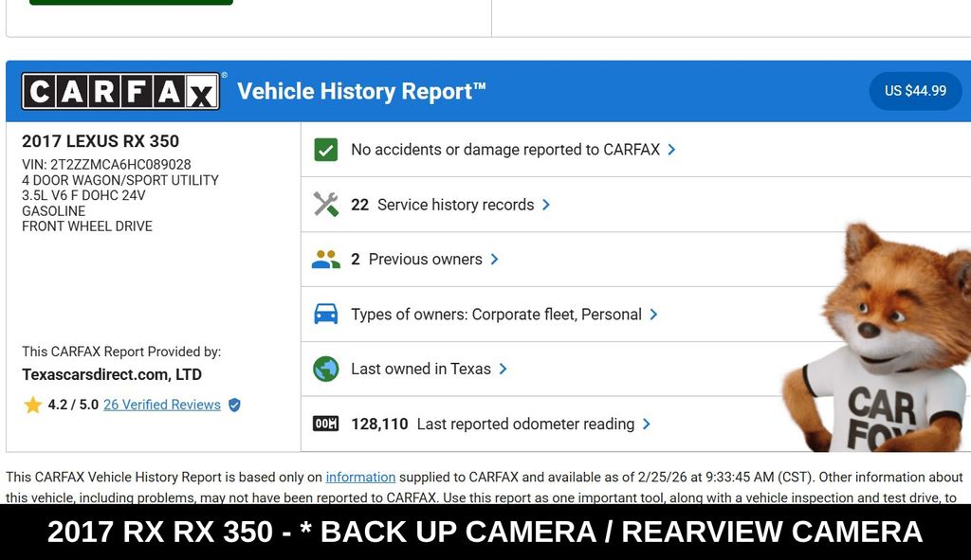Click the globe last owned icon
This screenshot has height=560, width=971.
tap(326, 370)
